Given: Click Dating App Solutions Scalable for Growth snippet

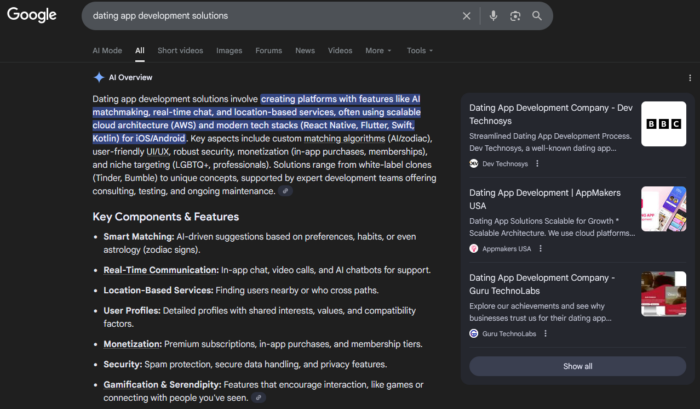Looking at the screenshot, I should tap(552, 227).
